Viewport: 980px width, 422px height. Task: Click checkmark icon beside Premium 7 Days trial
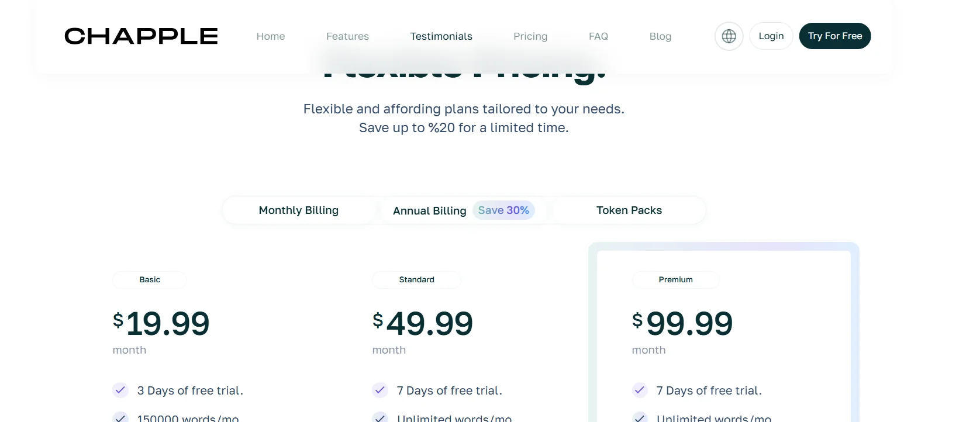pos(640,390)
